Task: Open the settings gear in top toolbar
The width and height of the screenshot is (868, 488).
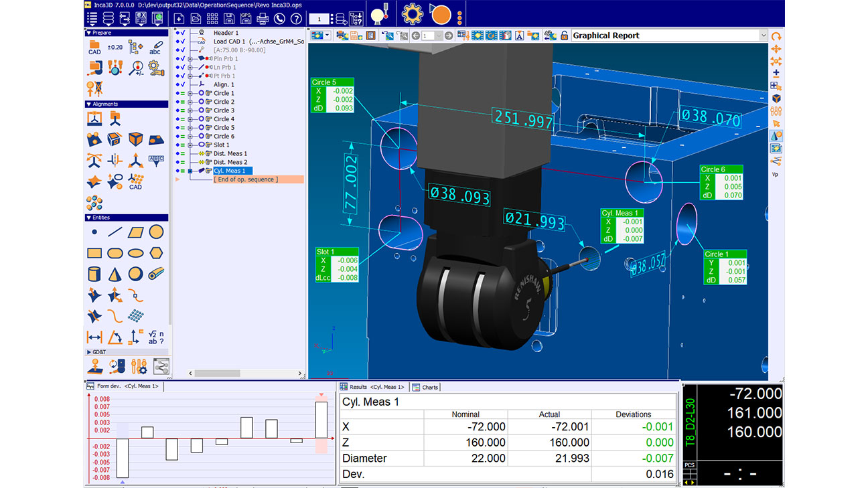Action: pos(412,14)
